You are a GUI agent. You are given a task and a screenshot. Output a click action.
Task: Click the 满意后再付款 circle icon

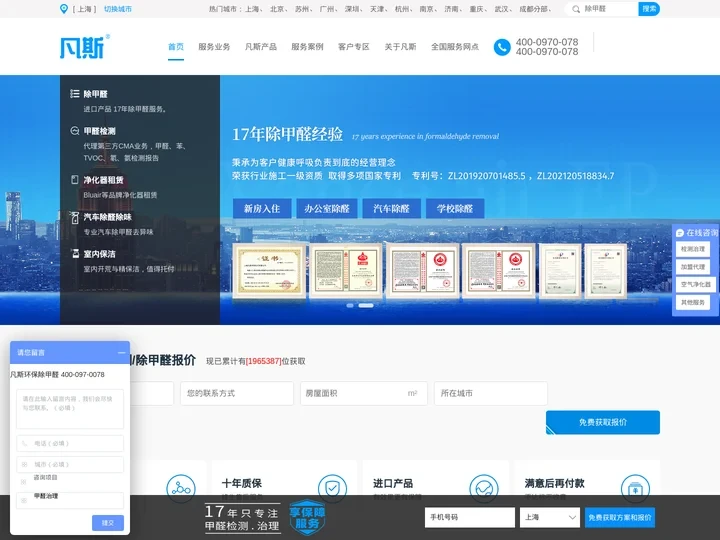click(635, 489)
